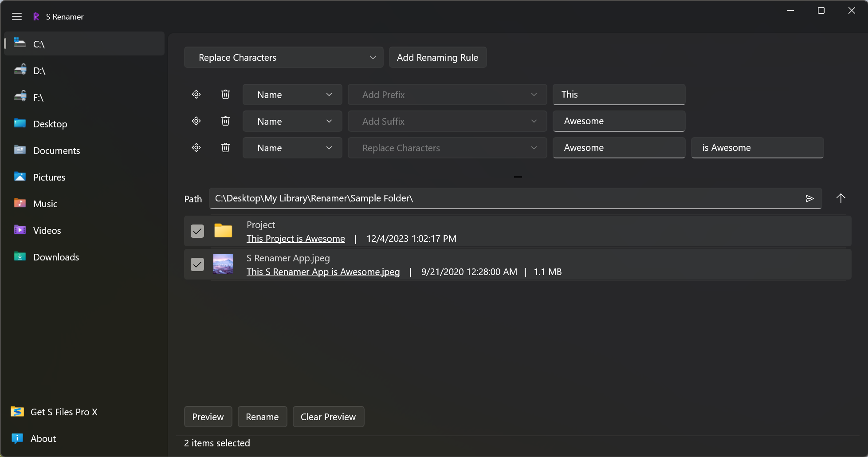Click the name Project in file list
Screen dimensions: 868x457
coord(261,225)
